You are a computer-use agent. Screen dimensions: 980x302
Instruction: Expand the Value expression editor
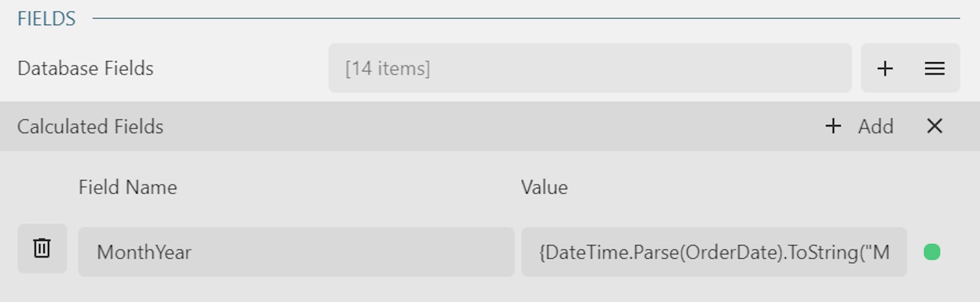click(715, 251)
